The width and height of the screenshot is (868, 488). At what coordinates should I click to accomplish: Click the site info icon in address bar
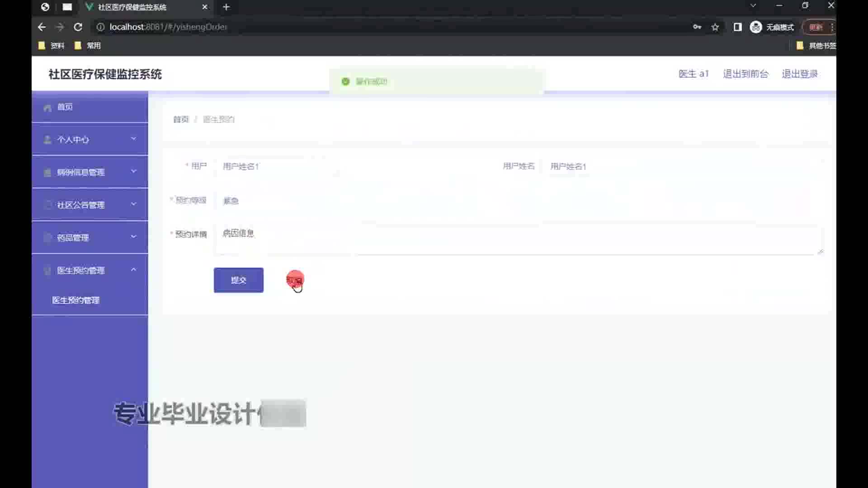[100, 27]
